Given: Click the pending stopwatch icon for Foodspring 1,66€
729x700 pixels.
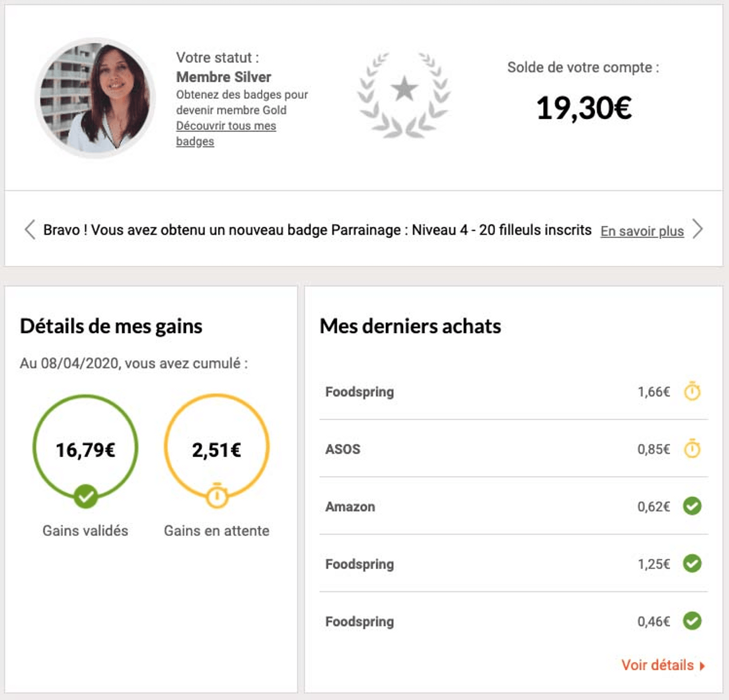Looking at the screenshot, I should 692,391.
